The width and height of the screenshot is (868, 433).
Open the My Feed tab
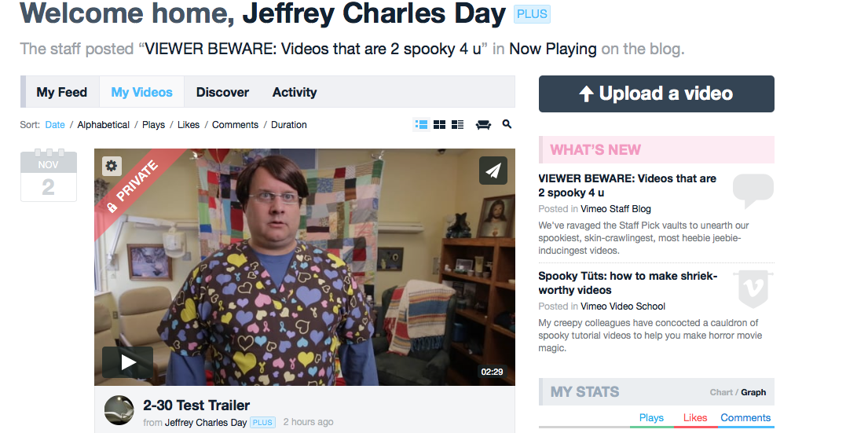coord(62,92)
